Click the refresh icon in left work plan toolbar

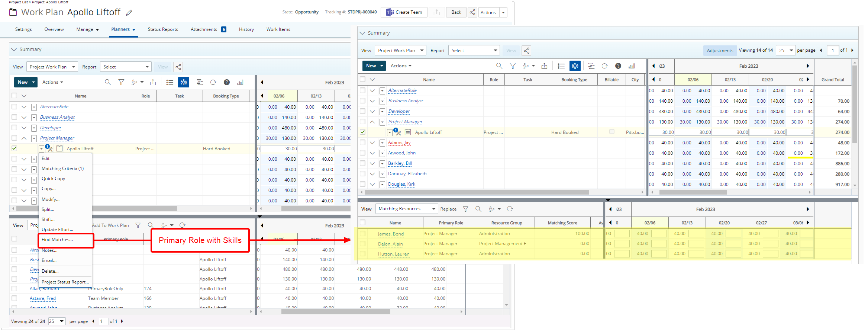click(x=213, y=82)
